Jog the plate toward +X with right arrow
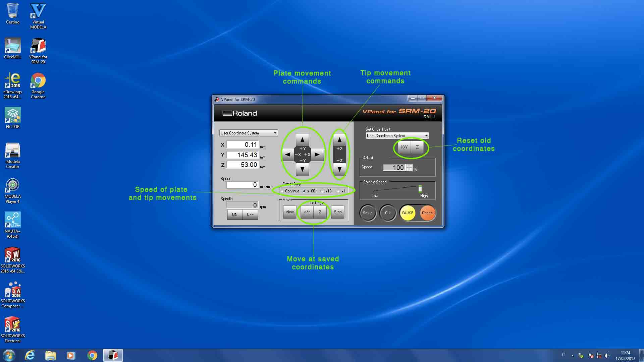The image size is (644, 362). [317, 155]
